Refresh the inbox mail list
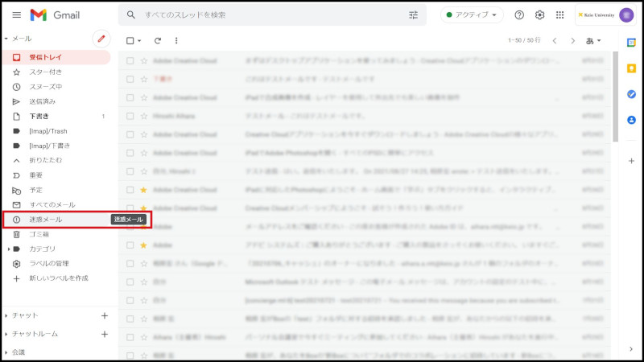Viewport: 644px width, 362px height. click(x=158, y=40)
